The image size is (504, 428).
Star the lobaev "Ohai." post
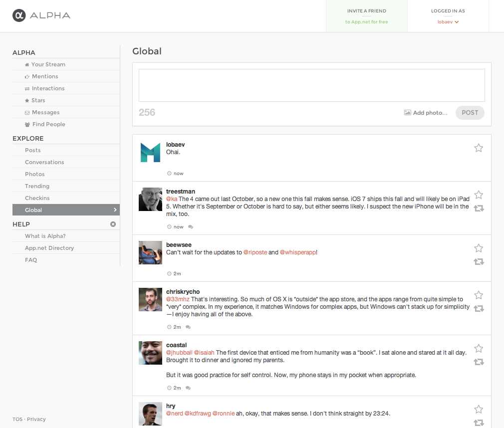[x=479, y=148]
